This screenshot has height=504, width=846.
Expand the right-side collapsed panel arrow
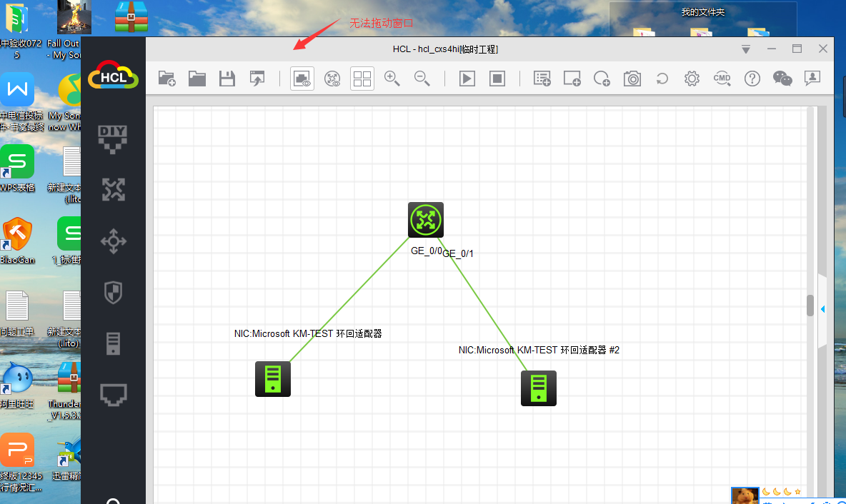[x=823, y=309]
